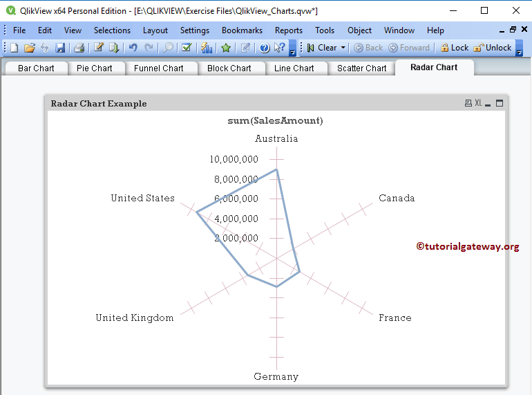
Task: Create a new document with New icon
Action: coord(15,48)
